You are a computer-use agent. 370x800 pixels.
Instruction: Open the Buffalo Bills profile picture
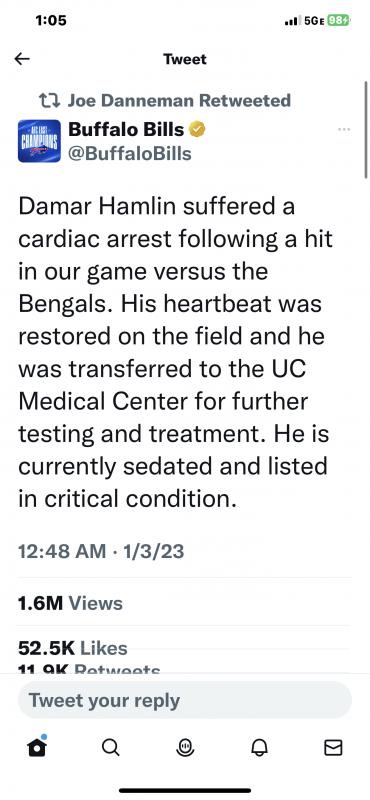(39, 141)
